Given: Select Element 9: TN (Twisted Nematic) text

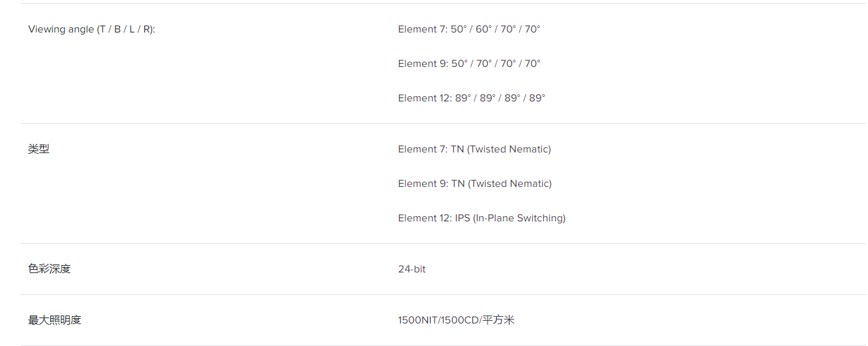Looking at the screenshot, I should click(475, 184).
